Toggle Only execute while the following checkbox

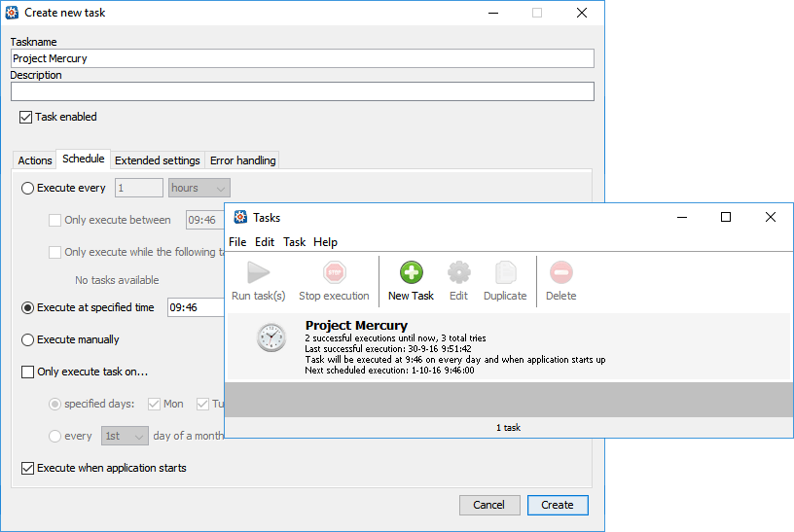coord(54,252)
